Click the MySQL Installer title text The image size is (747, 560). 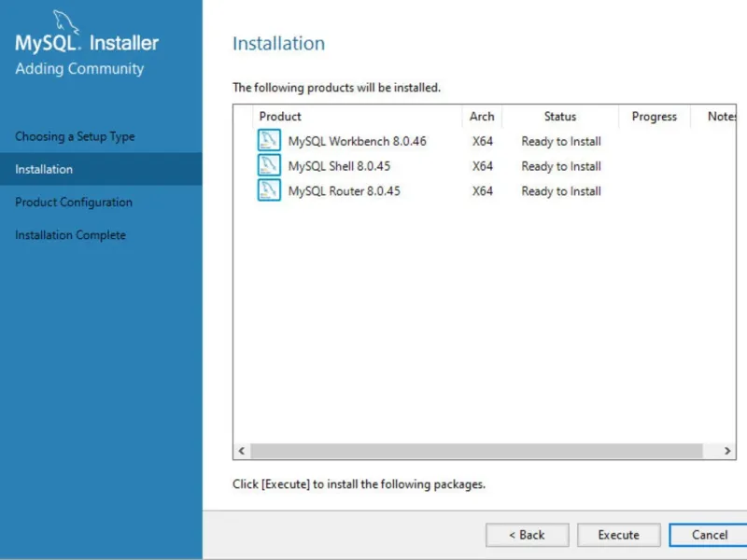87,43
